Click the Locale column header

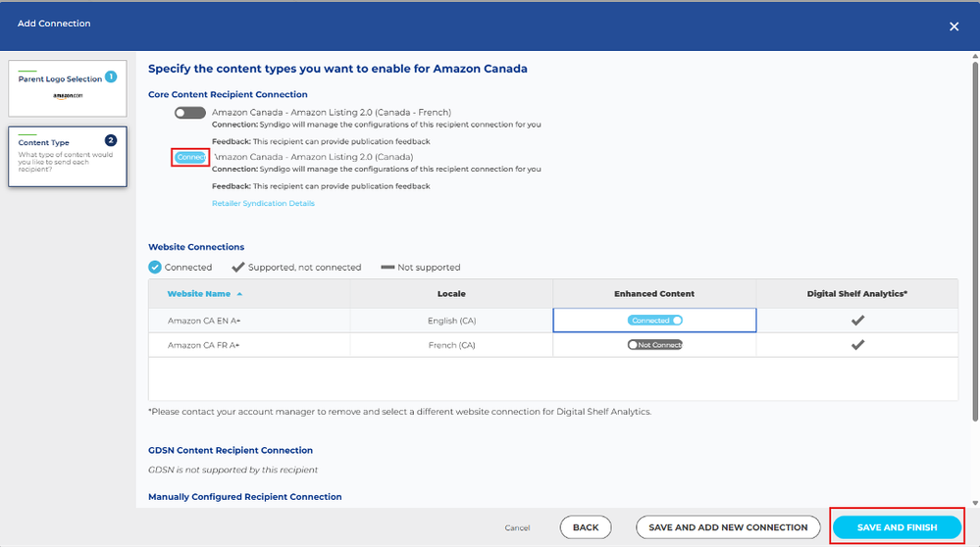point(451,294)
